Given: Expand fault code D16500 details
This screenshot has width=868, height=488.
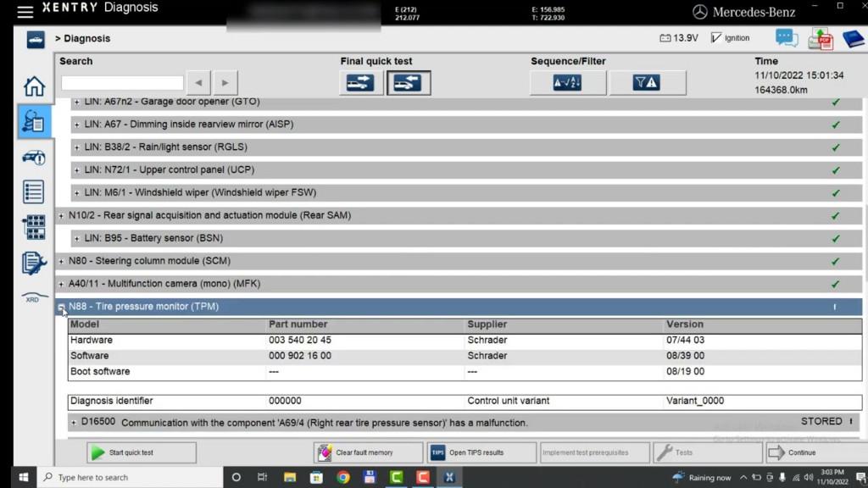Looking at the screenshot, I should [74, 422].
